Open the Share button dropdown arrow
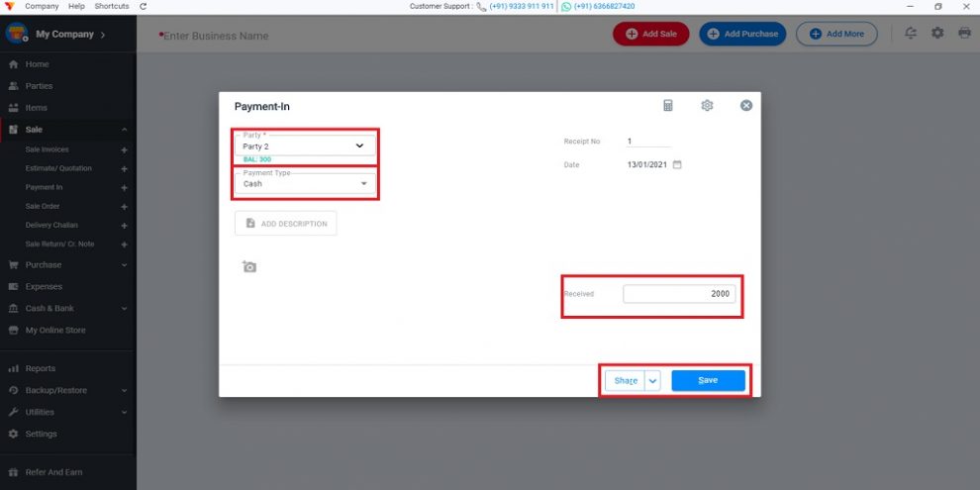Viewport: 980px width, 490px height. tap(652, 381)
